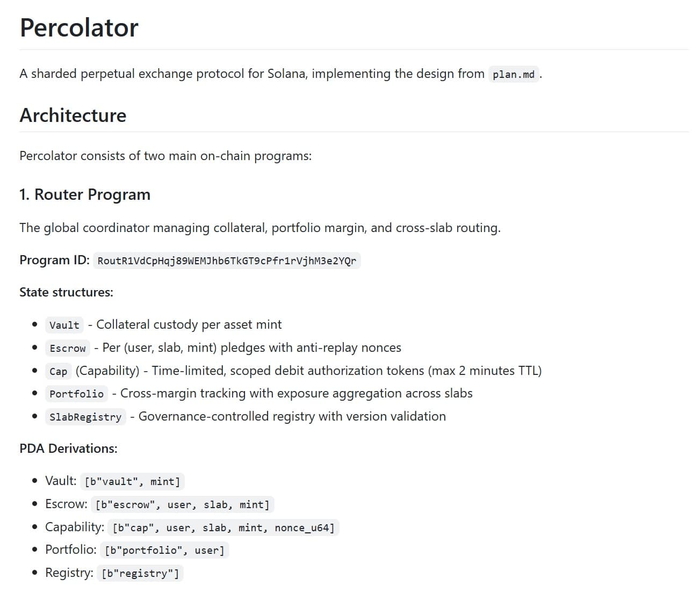
Task: Click the plan.md inline code reference
Action: point(513,75)
